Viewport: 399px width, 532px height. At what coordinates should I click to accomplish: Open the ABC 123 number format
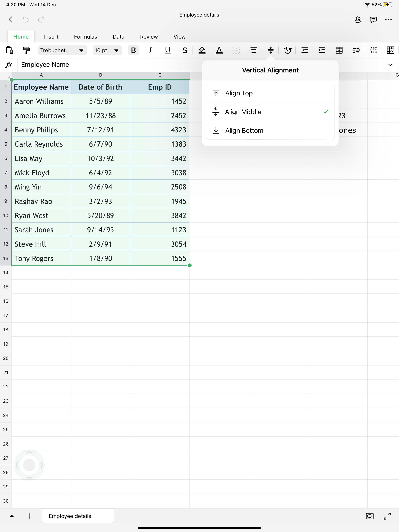click(373, 50)
